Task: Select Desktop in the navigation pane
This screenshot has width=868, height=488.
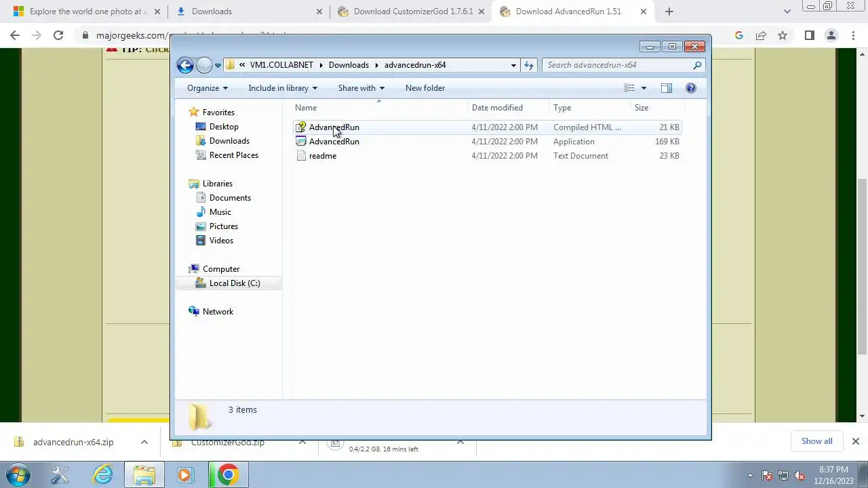Action: 224,127
